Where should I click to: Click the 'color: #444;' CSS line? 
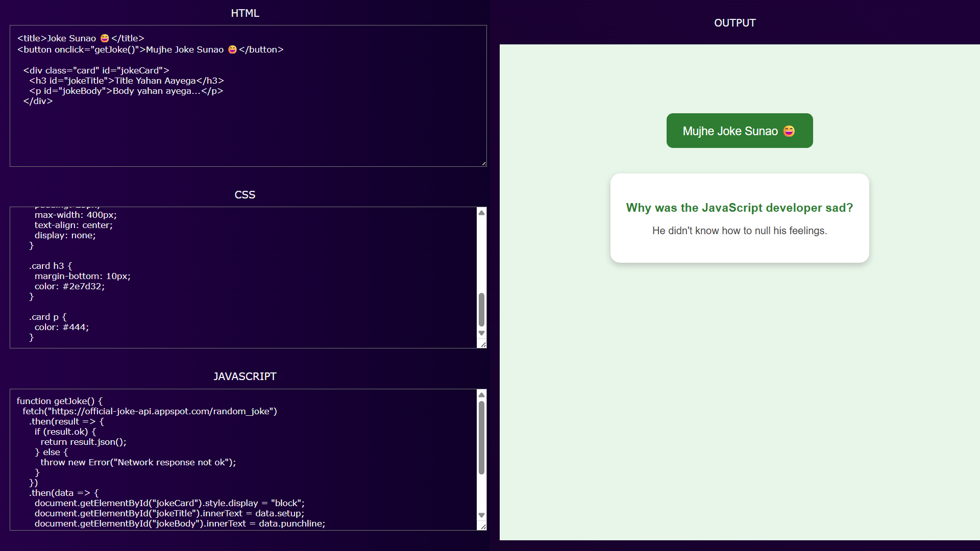coord(62,327)
